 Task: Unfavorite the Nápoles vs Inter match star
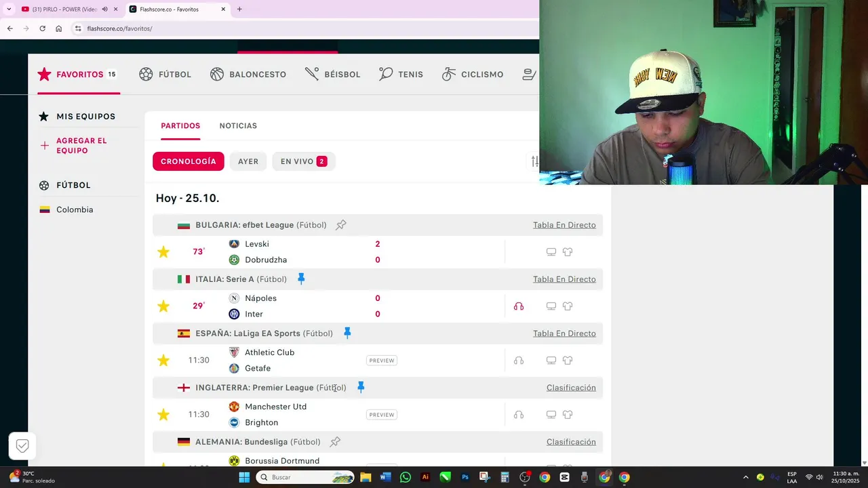point(163,306)
